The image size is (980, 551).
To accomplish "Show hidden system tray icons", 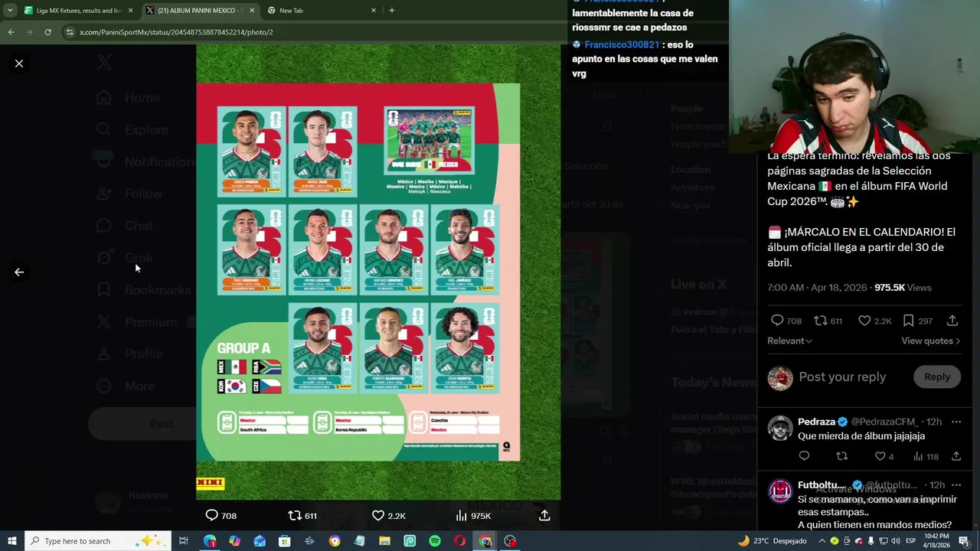I will point(822,541).
